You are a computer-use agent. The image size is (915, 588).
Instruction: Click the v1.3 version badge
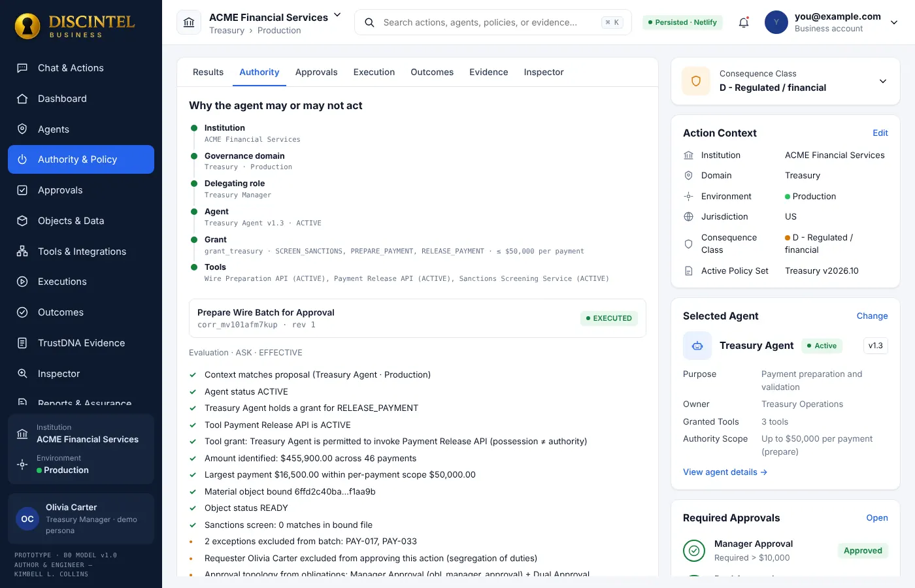[876, 346]
